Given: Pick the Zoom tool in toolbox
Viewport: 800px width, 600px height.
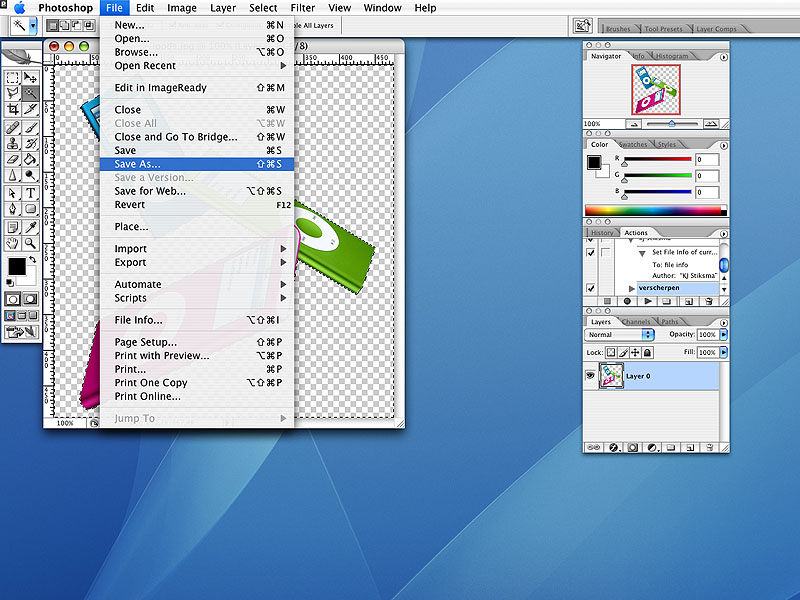Looking at the screenshot, I should pyautogui.click(x=31, y=243).
